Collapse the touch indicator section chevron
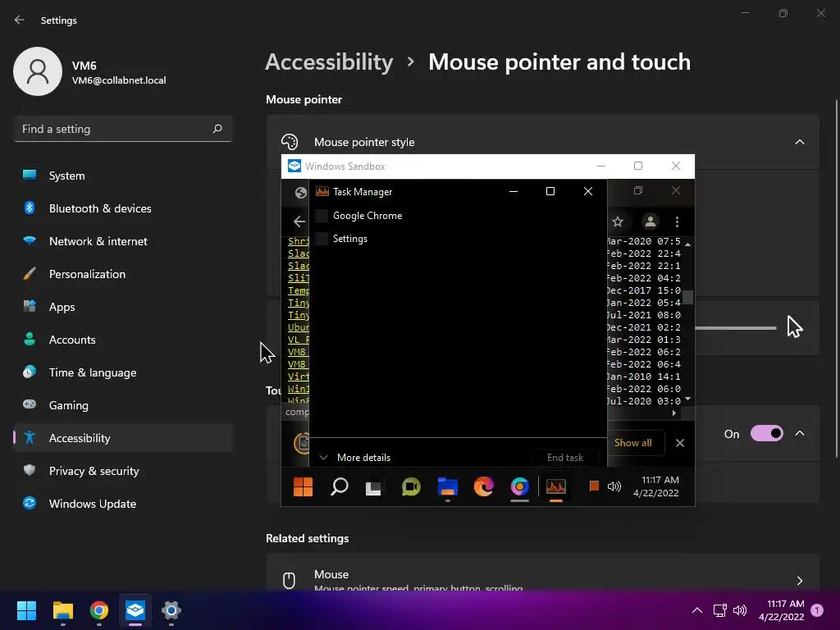 (799, 433)
